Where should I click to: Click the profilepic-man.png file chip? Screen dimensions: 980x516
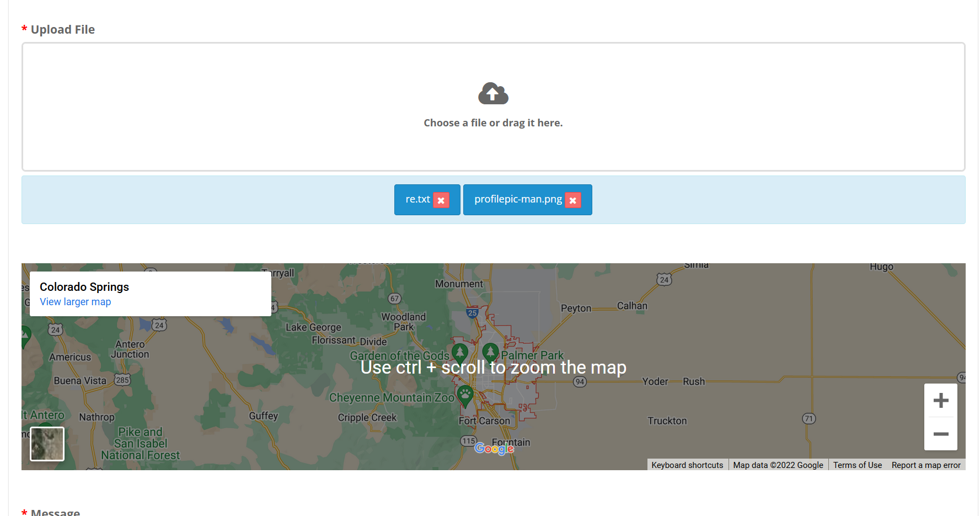tap(518, 199)
